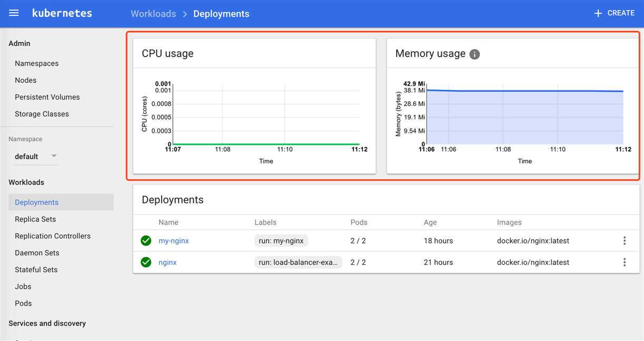Open Stateful Sets

point(36,269)
